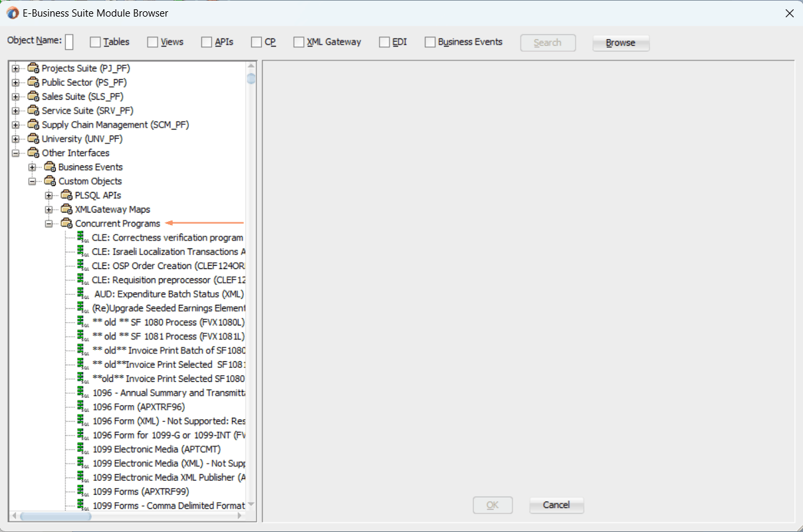The height and width of the screenshot is (532, 803).
Task: Click icon of CLE: Correctness verification program
Action: tap(83, 237)
